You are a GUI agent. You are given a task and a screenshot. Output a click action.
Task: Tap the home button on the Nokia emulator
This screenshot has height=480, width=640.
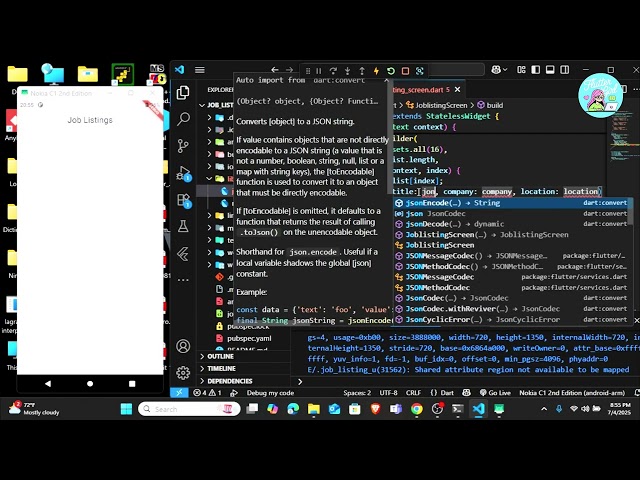coord(90,384)
